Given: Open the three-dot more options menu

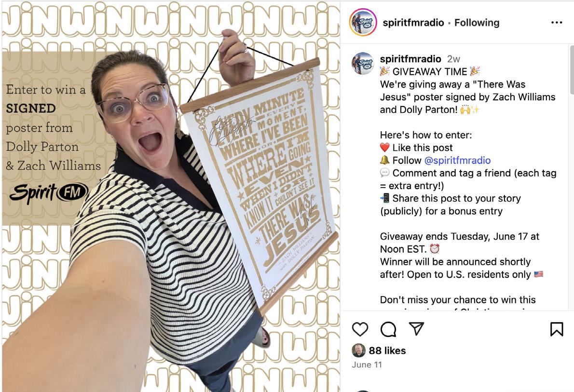Looking at the screenshot, I should point(557,23).
